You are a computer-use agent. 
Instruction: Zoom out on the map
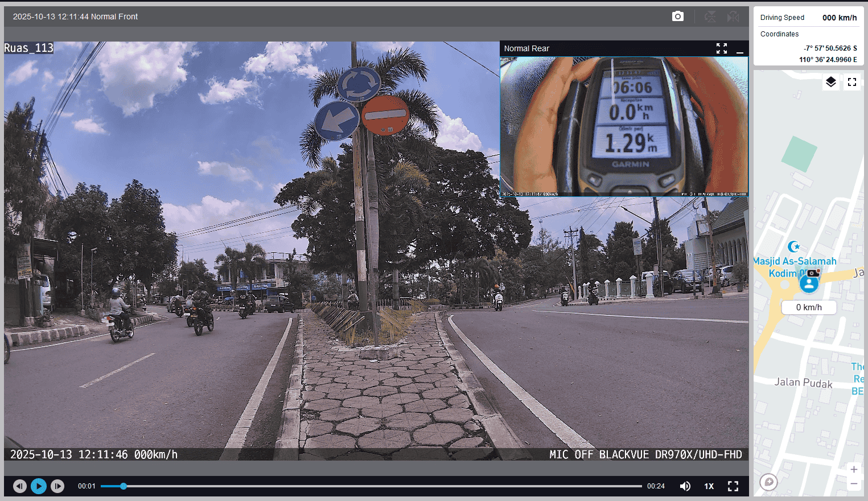[x=853, y=484]
